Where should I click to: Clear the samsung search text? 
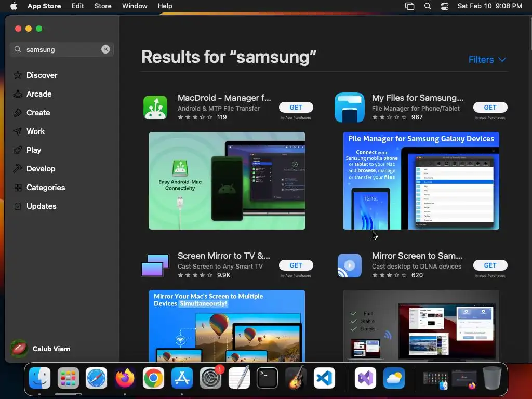pyautogui.click(x=105, y=49)
